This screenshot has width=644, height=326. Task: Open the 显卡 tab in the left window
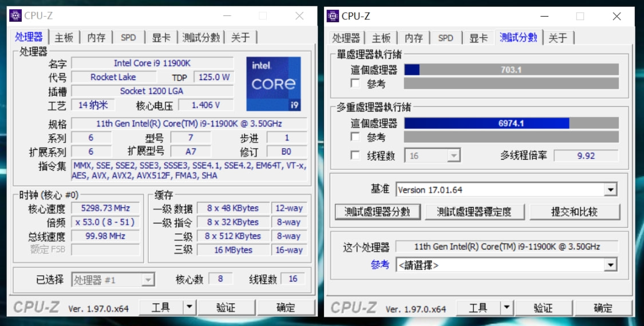[x=161, y=38]
